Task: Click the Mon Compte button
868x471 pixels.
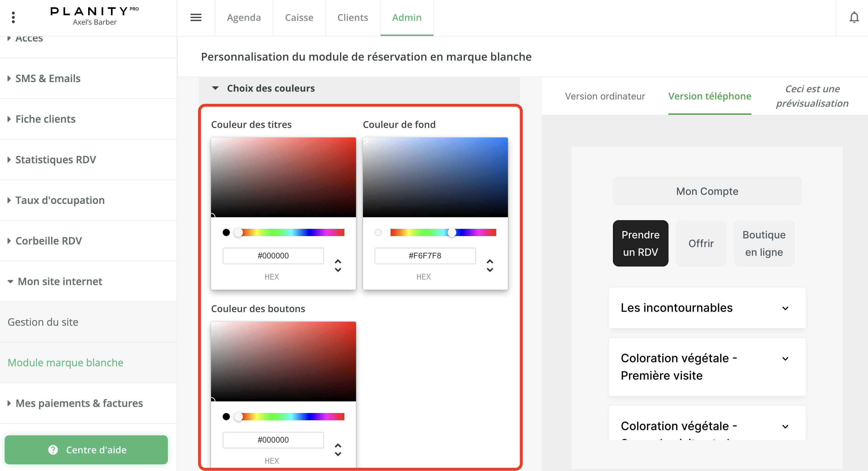Action: pyautogui.click(x=707, y=191)
